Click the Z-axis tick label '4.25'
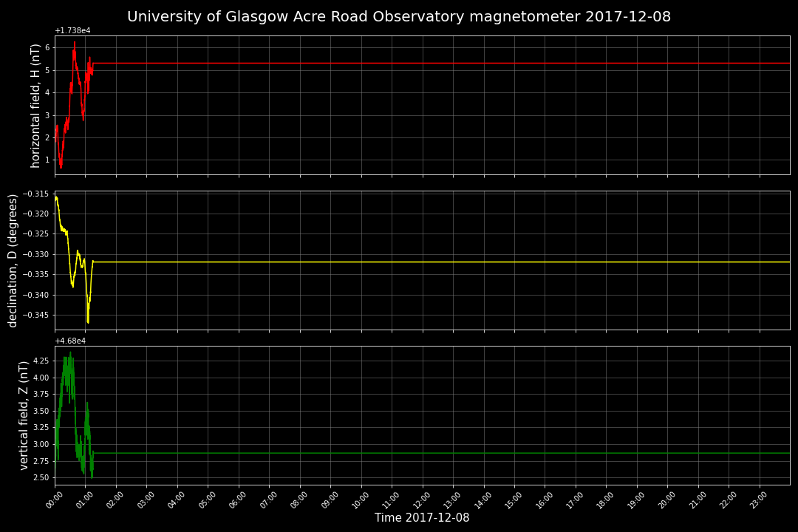 pos(41,361)
